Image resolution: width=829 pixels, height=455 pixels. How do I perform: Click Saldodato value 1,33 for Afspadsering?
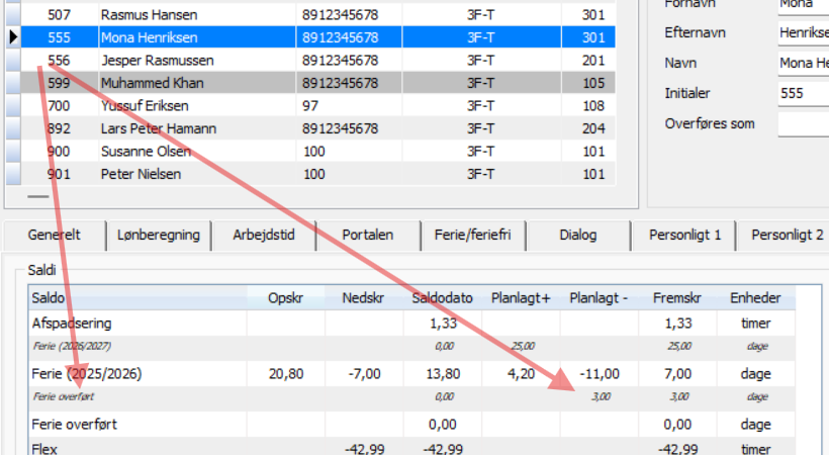click(x=443, y=323)
